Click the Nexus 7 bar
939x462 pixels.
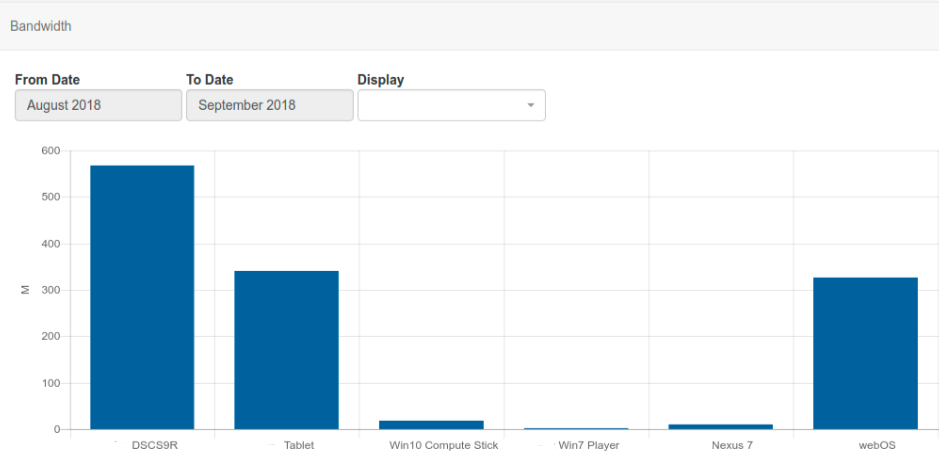(x=720, y=426)
